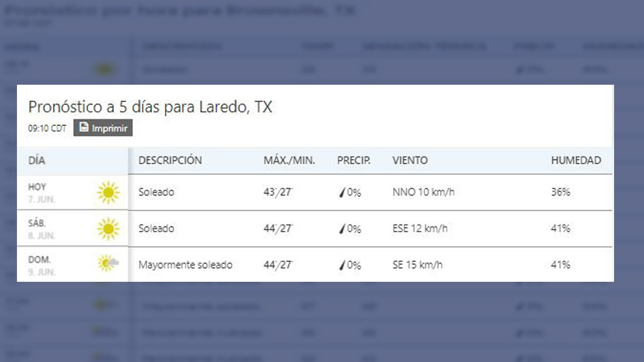This screenshot has height=362, width=644.
Task: Click the precipitation drop icon showing 0% for HOY
Action: pyautogui.click(x=342, y=192)
